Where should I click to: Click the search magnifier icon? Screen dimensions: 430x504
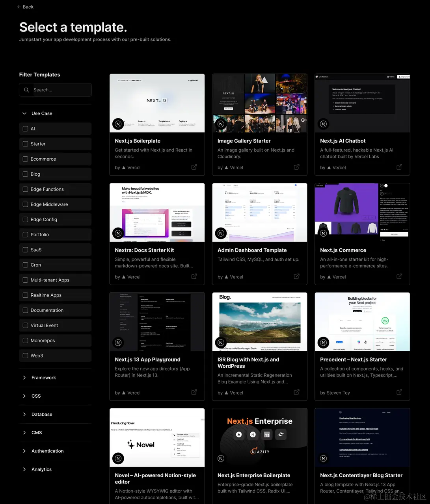tap(26, 90)
